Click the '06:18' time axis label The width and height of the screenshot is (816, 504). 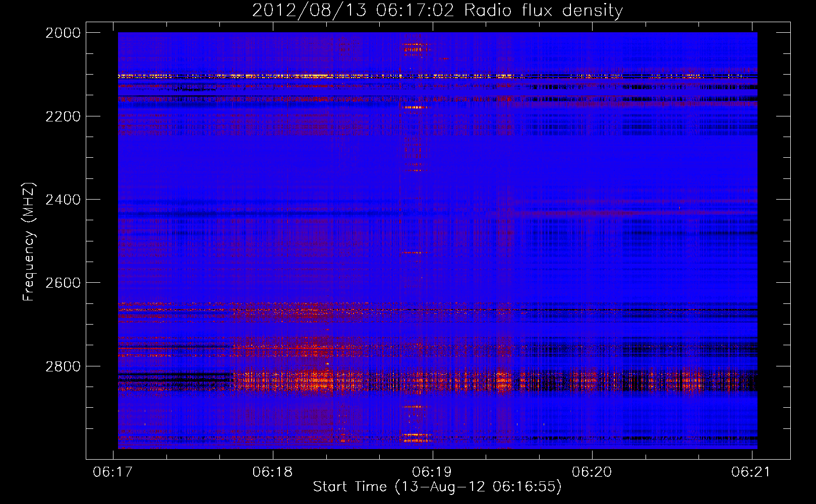(272, 472)
